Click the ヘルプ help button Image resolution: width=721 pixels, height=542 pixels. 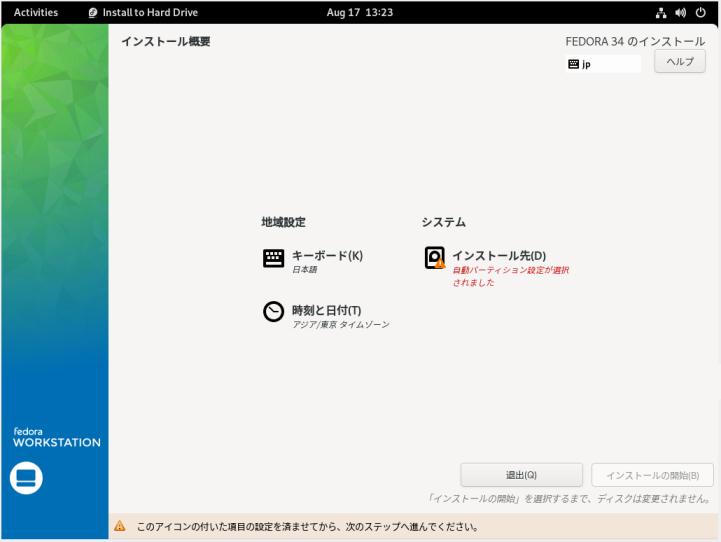click(x=680, y=62)
